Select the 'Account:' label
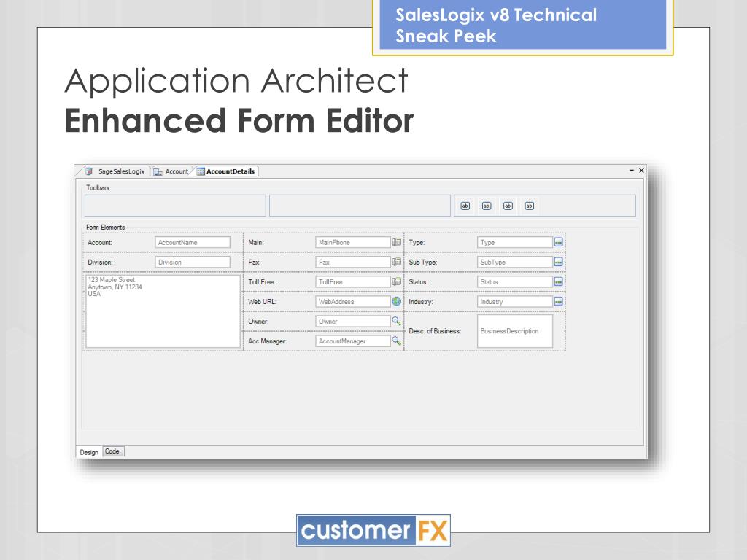 [100, 242]
